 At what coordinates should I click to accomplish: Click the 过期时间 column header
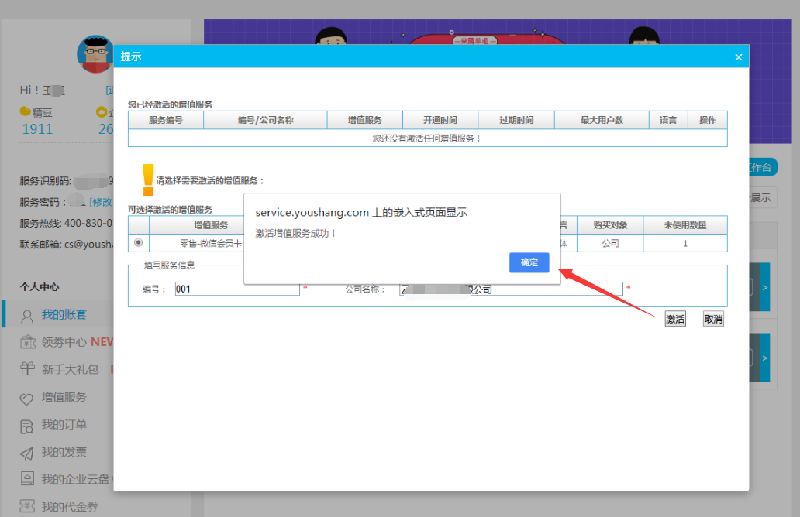(x=516, y=120)
